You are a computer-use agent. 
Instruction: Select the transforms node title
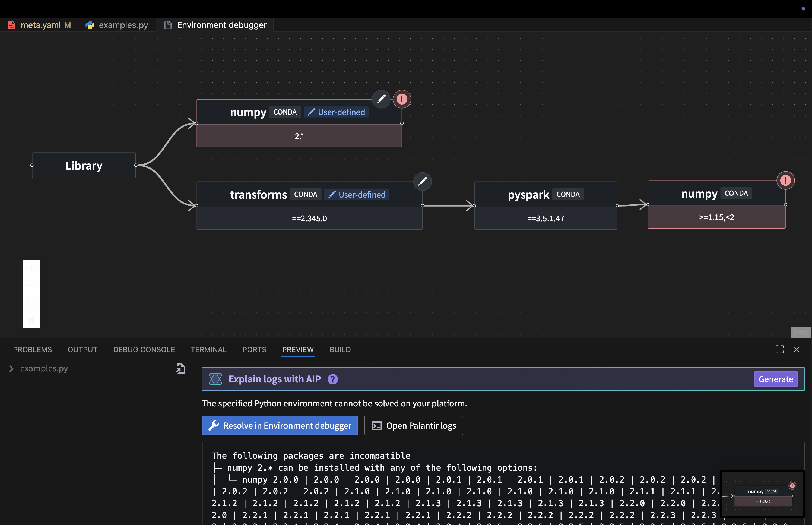click(258, 195)
